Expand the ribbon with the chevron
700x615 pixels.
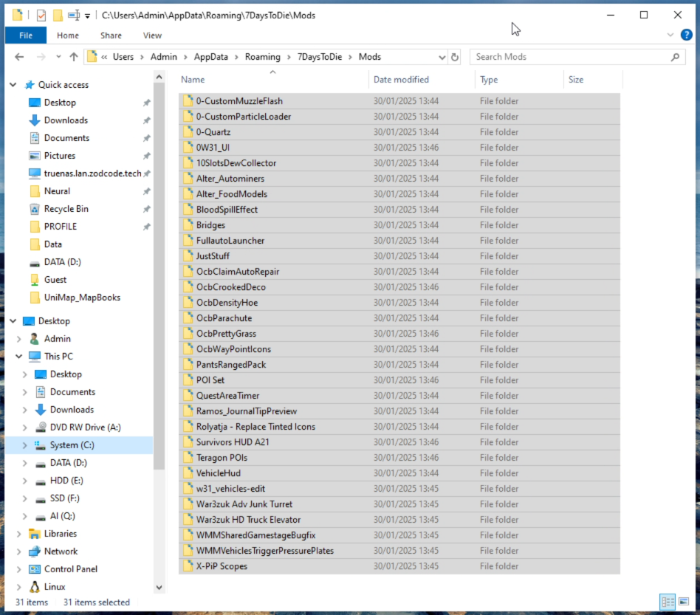click(x=670, y=35)
